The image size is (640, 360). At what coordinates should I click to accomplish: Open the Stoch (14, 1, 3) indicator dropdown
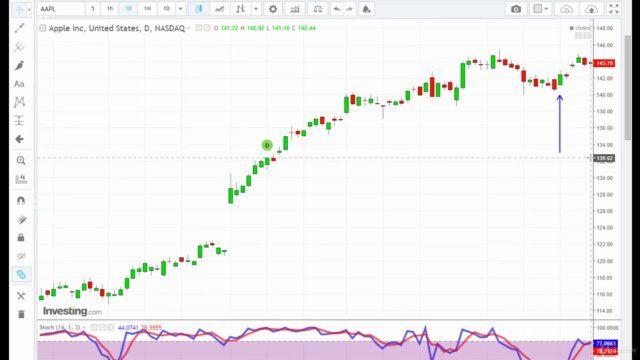click(84, 327)
